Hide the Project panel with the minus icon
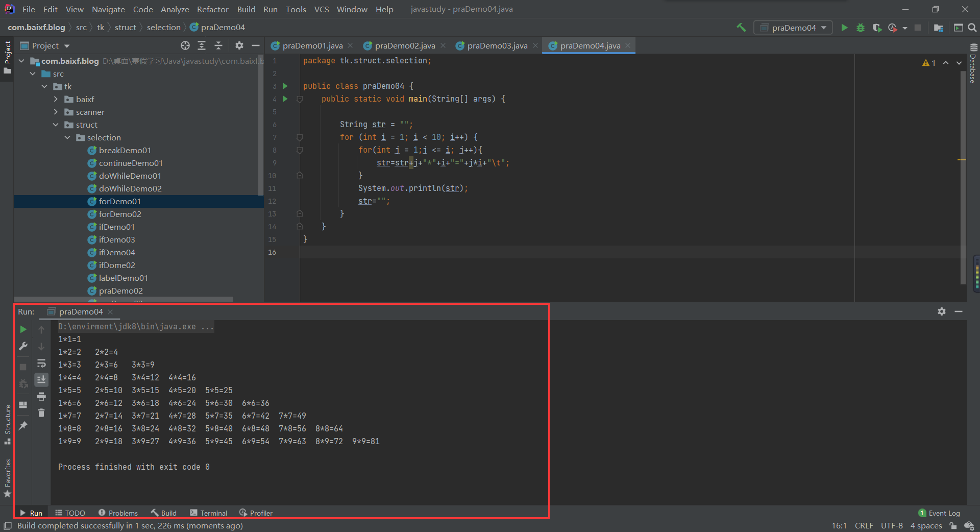Image resolution: width=980 pixels, height=532 pixels. pyautogui.click(x=256, y=45)
